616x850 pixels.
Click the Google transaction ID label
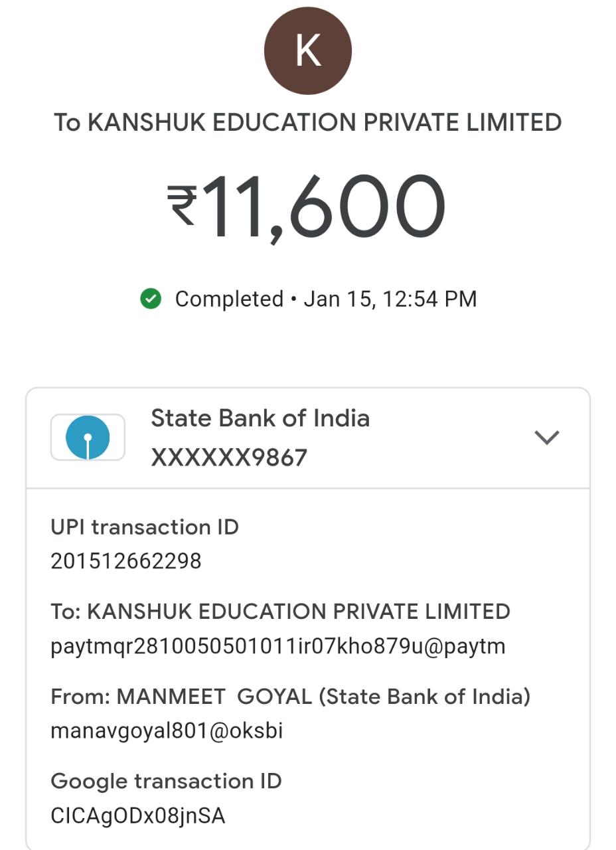(166, 781)
